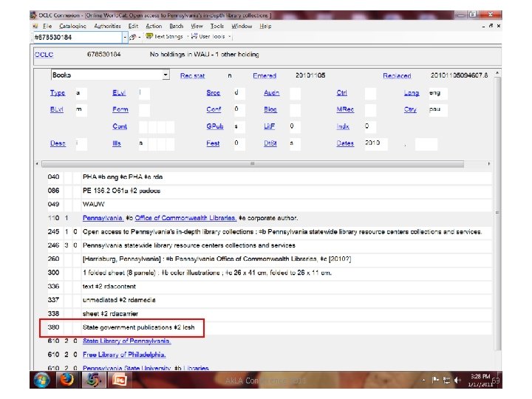
Task: Click the User Tools icon
Action: [194, 36]
